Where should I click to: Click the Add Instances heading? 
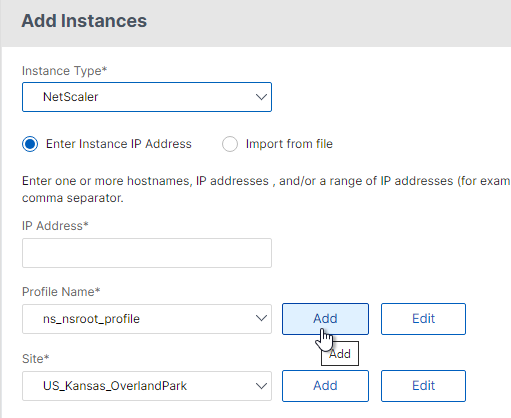[84, 21]
